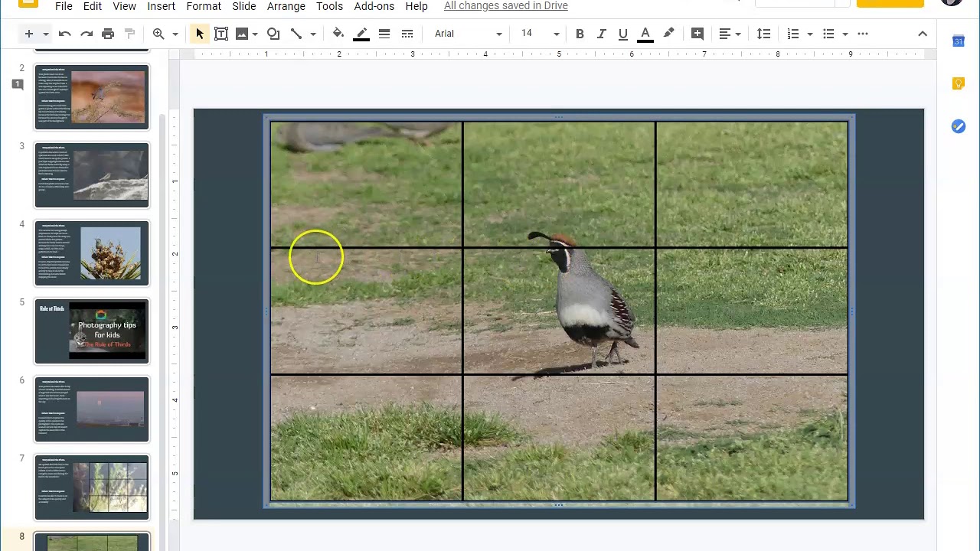Select slide 3 thumbnail
The image size is (980, 551).
coord(92,175)
